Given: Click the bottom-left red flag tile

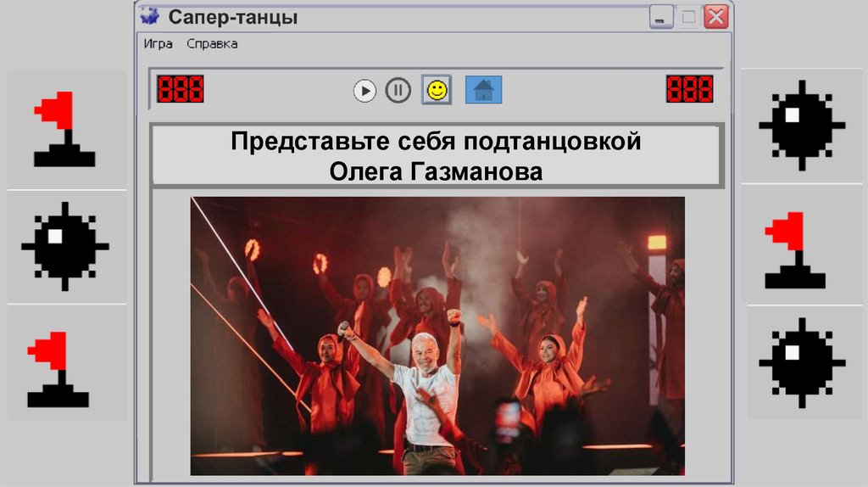Looking at the screenshot, I should (67, 363).
